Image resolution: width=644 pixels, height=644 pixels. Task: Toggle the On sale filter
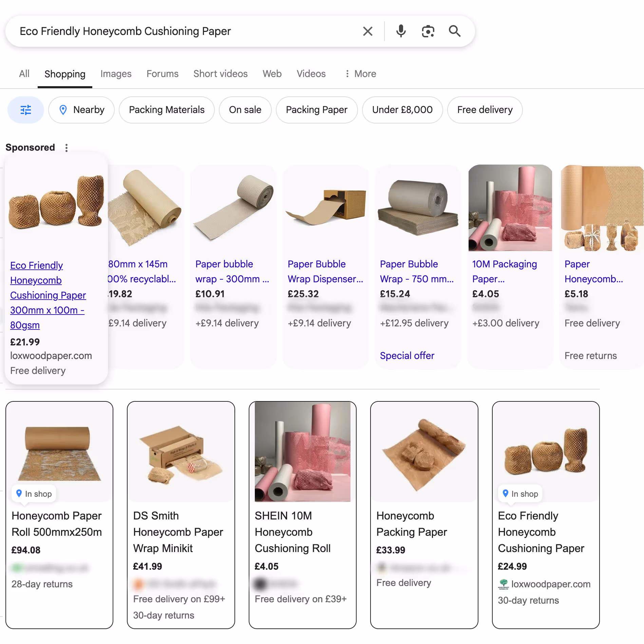tap(245, 110)
